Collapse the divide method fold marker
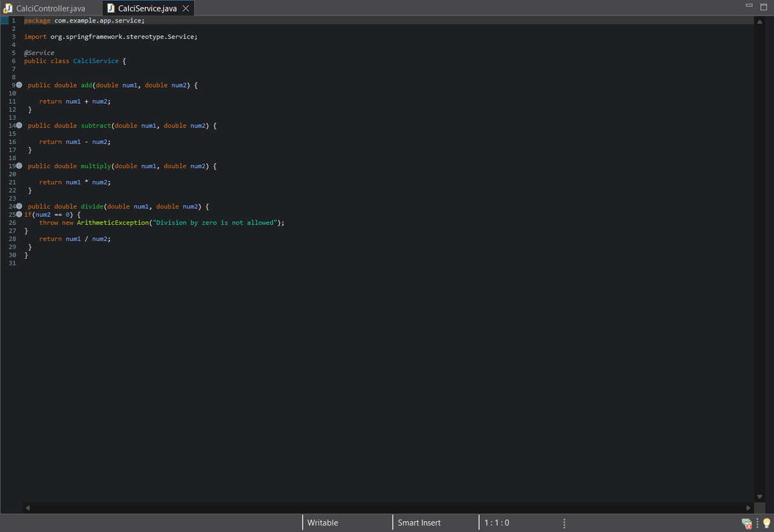Viewport: 774px width, 532px height. tap(19, 206)
